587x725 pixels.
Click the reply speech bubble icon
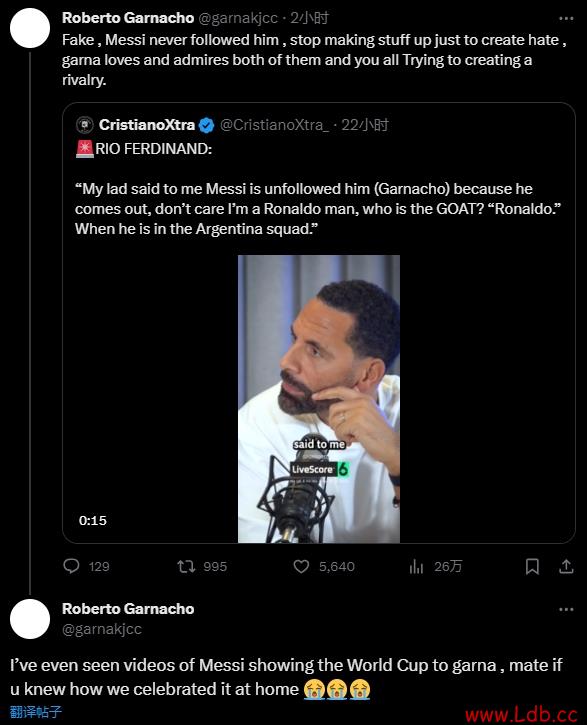tap(71, 566)
